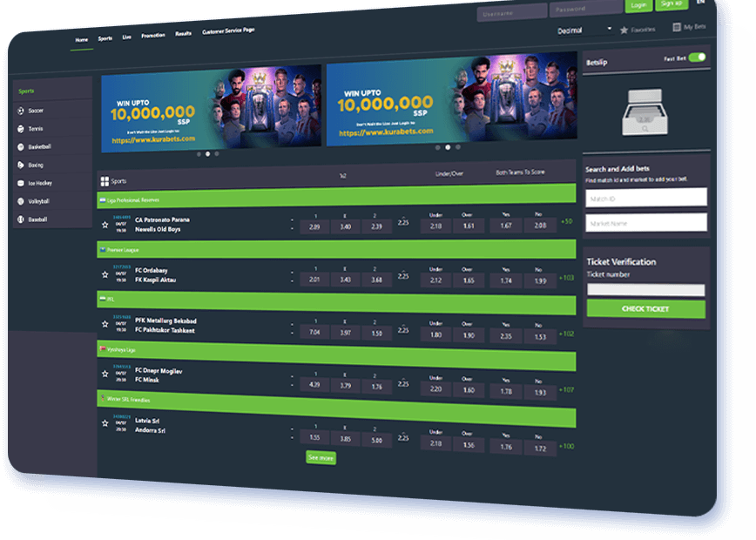
Task: Expand more markets +50 for Patronato match
Action: click(566, 221)
